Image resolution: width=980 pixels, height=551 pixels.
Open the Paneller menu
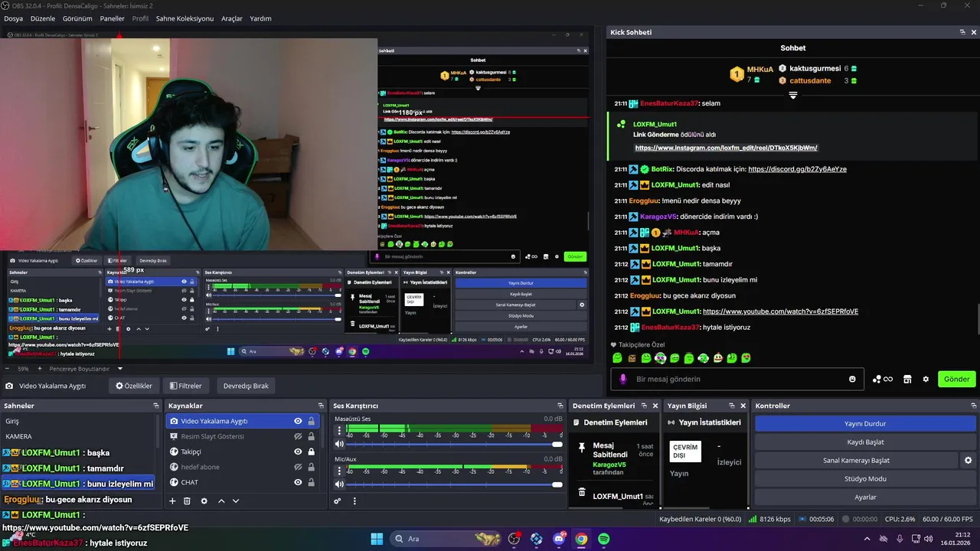point(112,18)
